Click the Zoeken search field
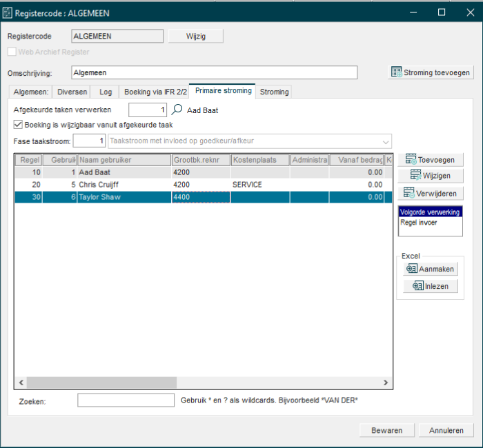483x448 pixels. pos(126,400)
